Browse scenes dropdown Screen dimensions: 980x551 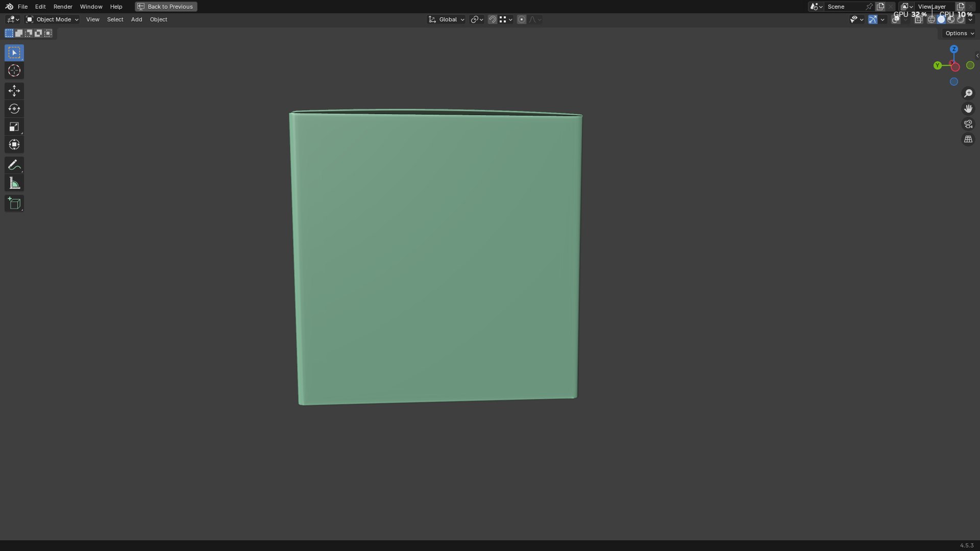coord(816,7)
